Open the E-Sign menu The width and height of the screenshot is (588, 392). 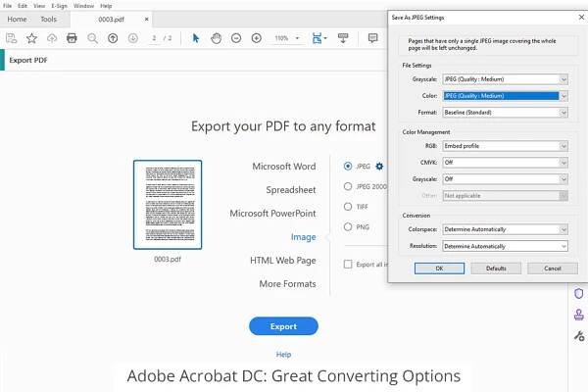pos(59,6)
